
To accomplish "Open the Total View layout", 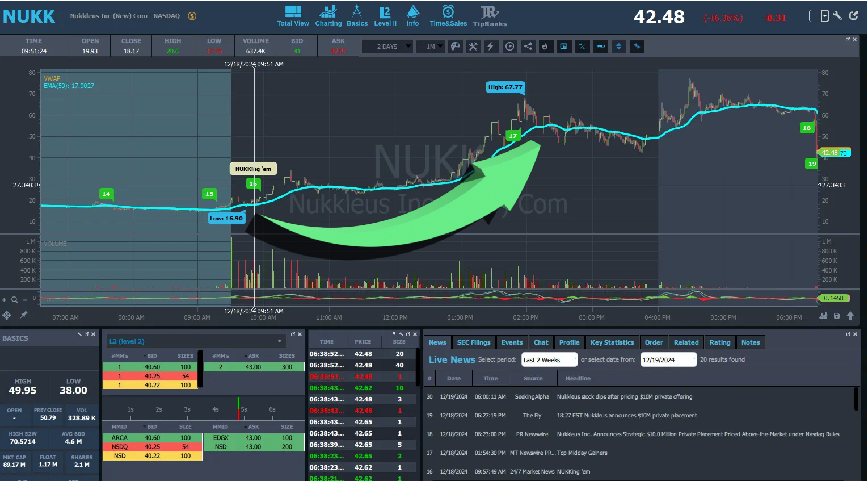I will [293, 16].
